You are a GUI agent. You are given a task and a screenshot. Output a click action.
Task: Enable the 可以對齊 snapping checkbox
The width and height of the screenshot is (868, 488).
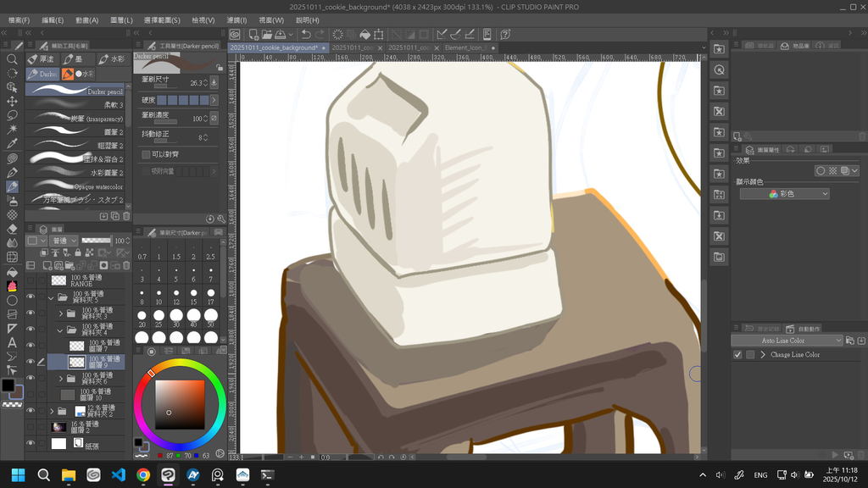coord(146,154)
